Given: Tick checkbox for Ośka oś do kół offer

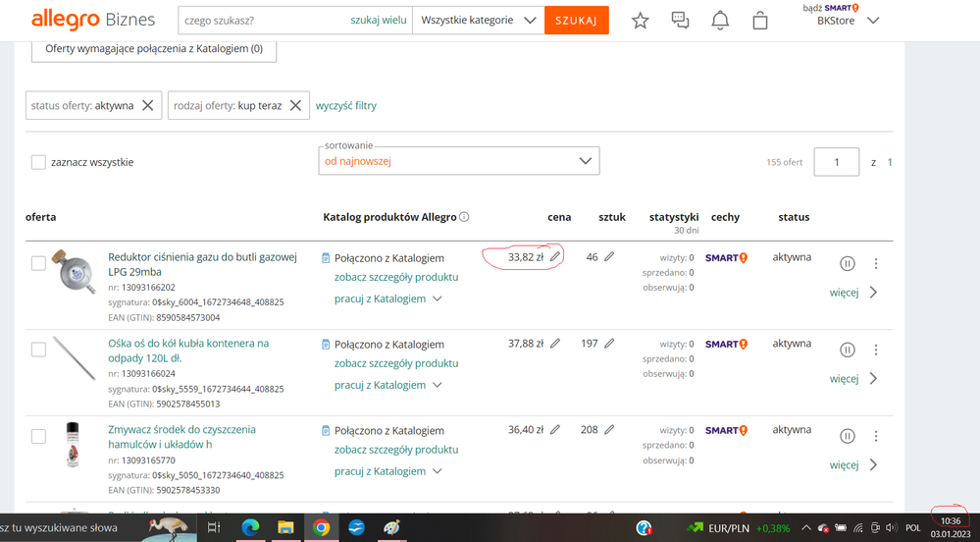Looking at the screenshot, I should pos(38,350).
